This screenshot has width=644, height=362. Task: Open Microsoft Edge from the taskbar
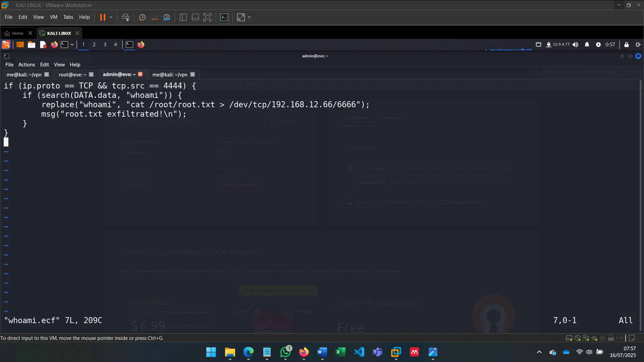248,352
